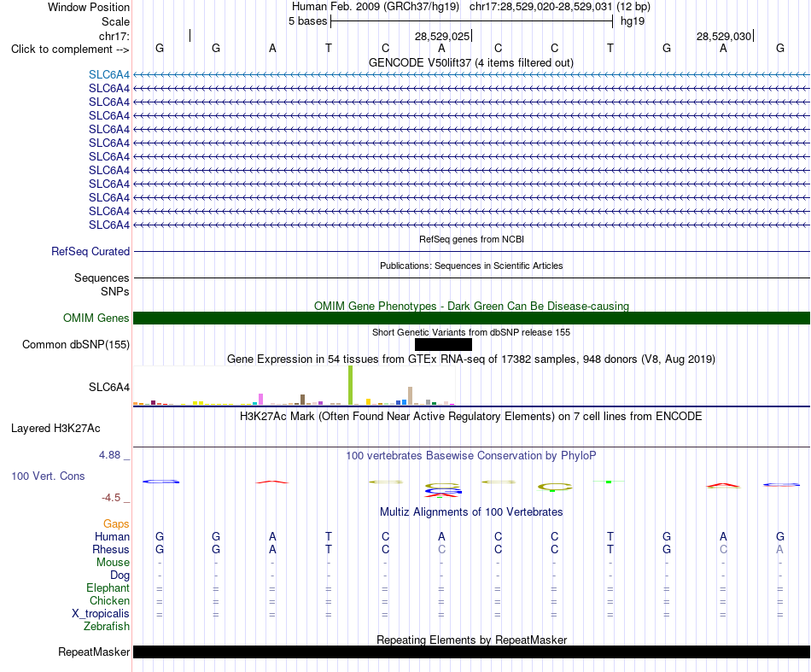Select the dark green OMIM Genes bar
811x672 pixels.
click(x=471, y=318)
